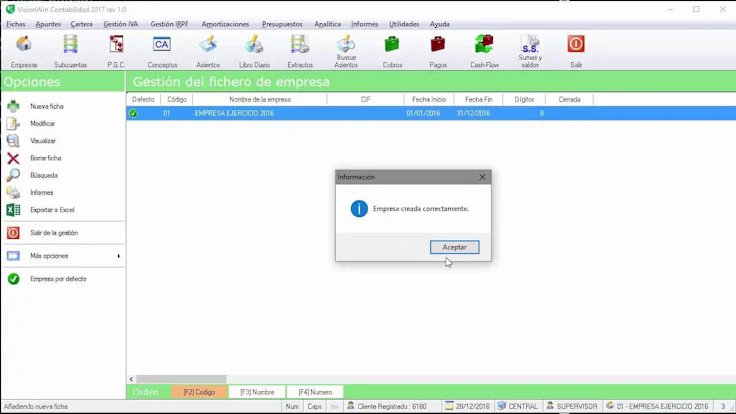
Task: Open the Cobros toolbar icon
Action: coord(392,51)
